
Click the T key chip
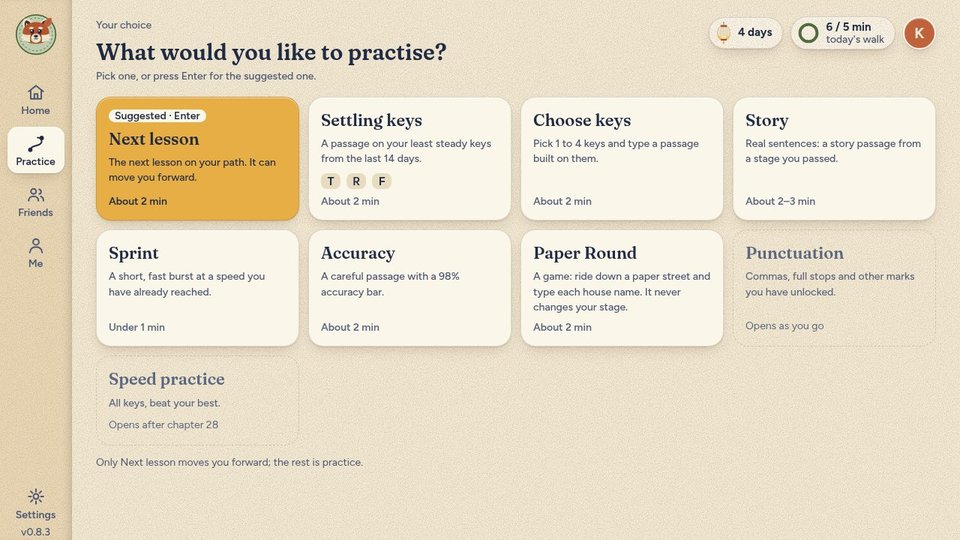(x=331, y=181)
